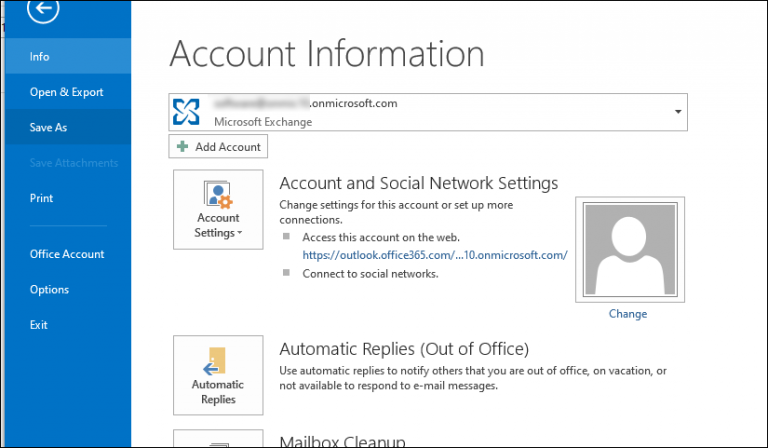Click the Automatic Replies door-arrow icon

[x=215, y=361]
